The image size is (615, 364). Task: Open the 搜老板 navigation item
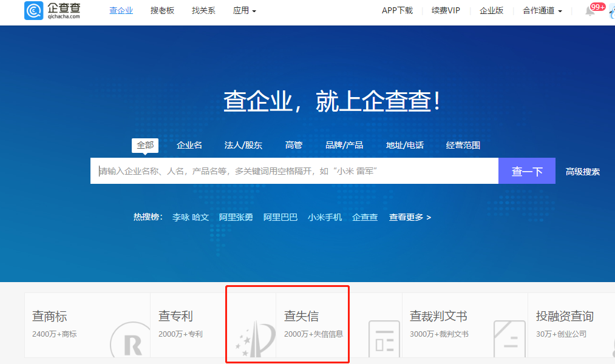point(162,10)
